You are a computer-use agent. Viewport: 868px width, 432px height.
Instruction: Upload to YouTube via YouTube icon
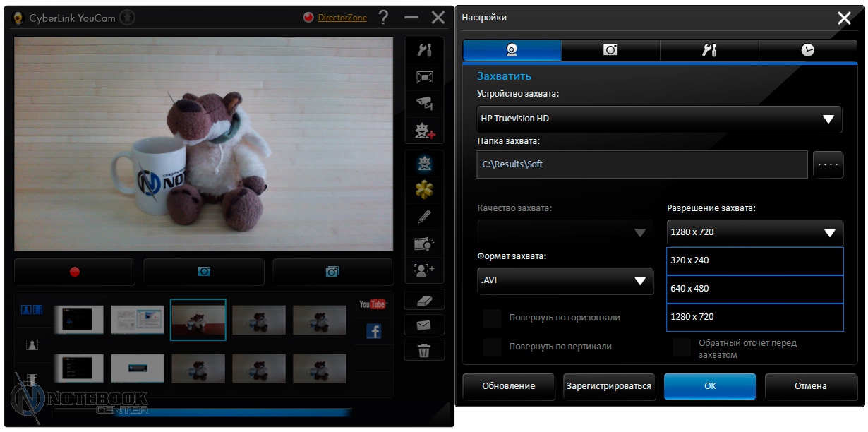tap(373, 304)
